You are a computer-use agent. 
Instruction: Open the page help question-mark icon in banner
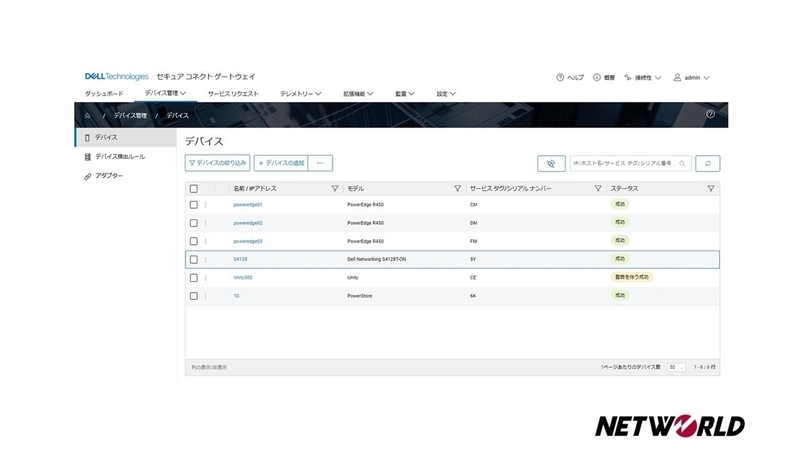point(710,114)
